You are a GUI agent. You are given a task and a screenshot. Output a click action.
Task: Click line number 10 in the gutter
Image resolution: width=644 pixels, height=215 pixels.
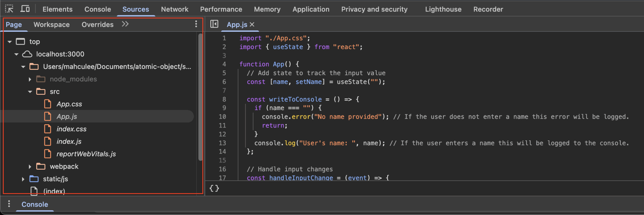222,117
